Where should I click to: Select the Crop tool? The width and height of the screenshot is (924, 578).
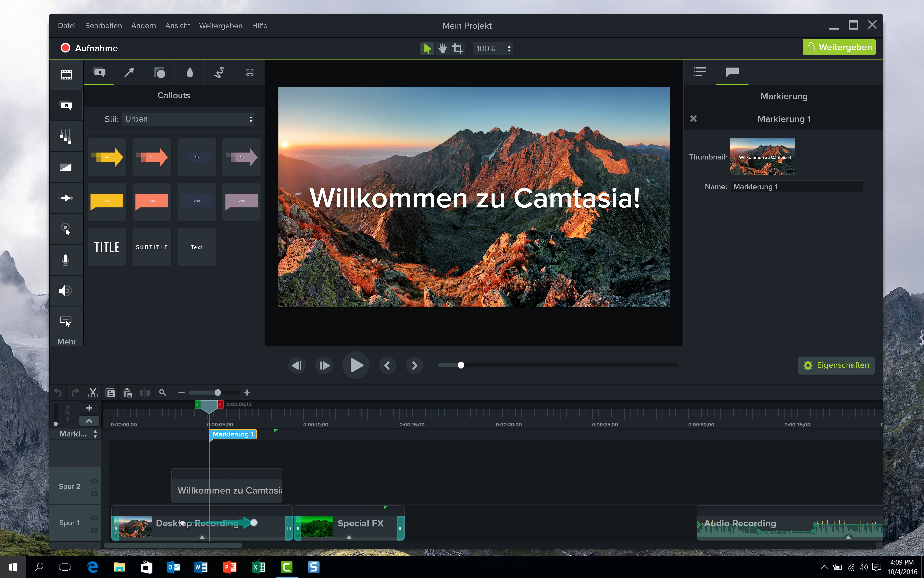458,49
